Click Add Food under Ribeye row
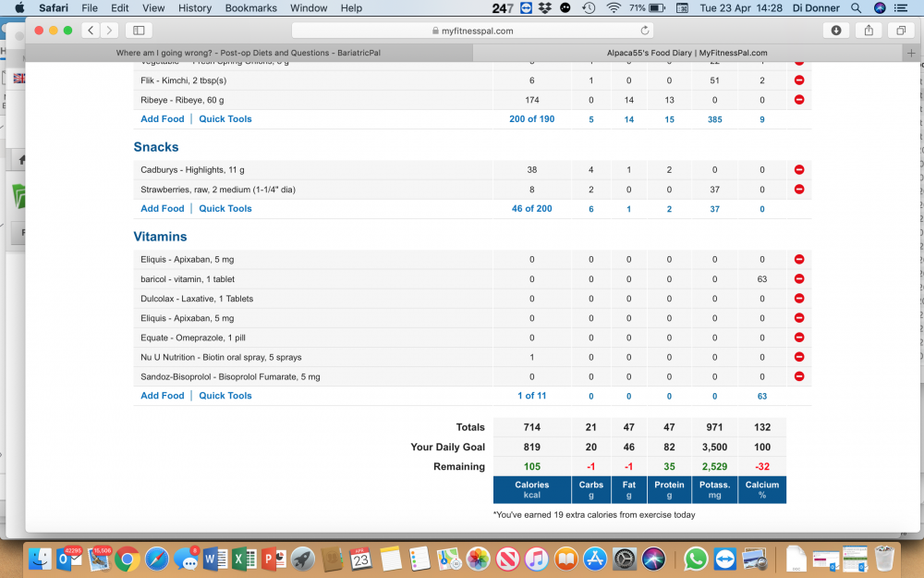 click(x=162, y=118)
